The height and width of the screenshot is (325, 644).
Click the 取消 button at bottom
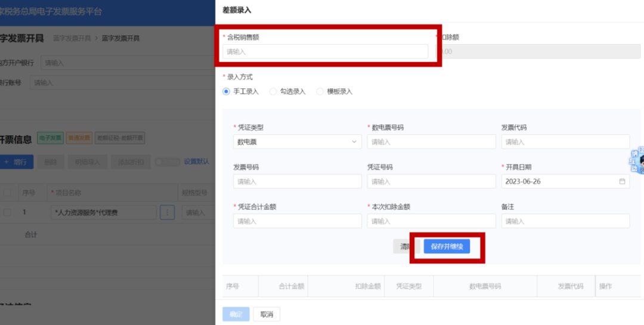(267, 314)
